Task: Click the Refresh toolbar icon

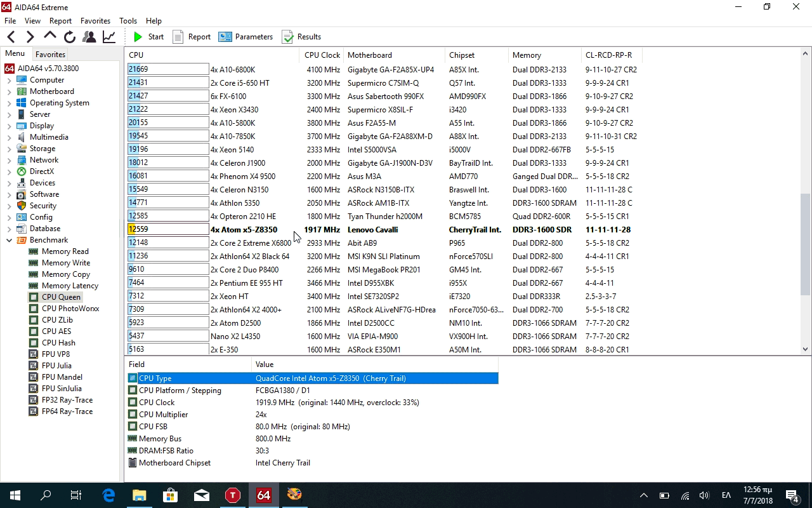Action: coord(69,37)
